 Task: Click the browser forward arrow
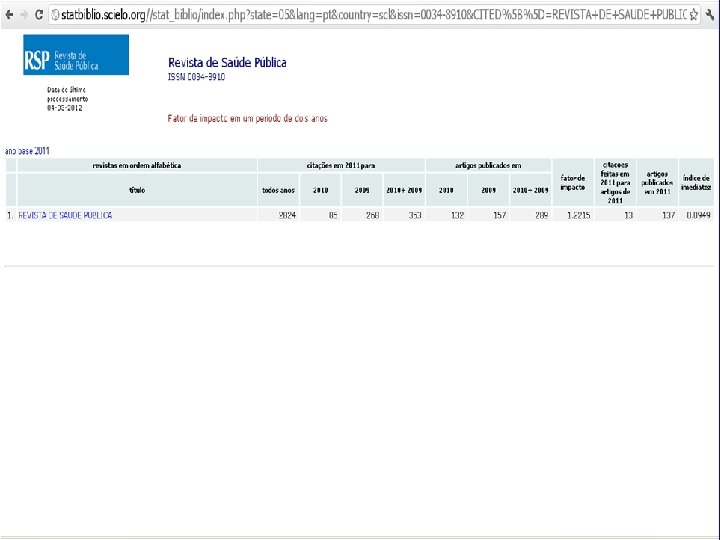(x=24, y=15)
